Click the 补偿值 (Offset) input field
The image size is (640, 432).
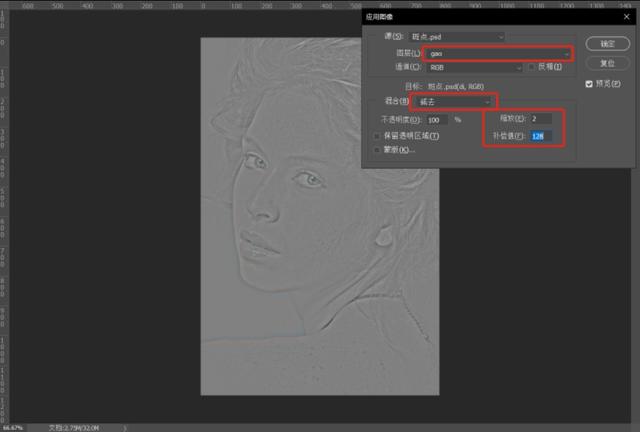[541, 134]
